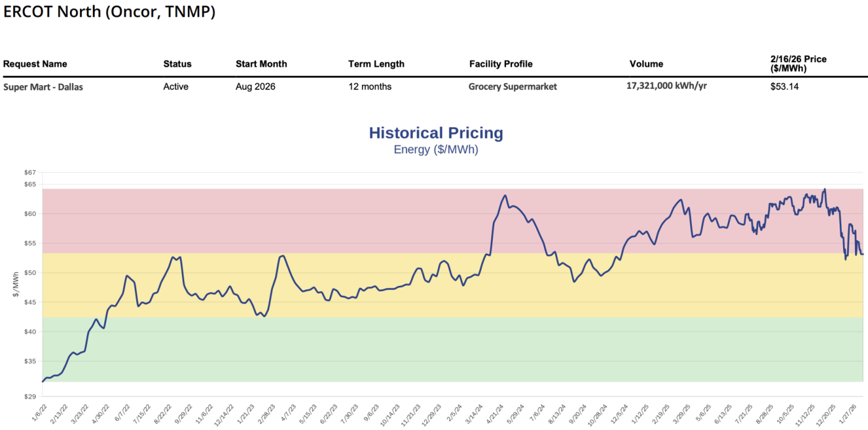Click the 1/6/22 date label on x-axis
The height and width of the screenshot is (430, 868).
[x=37, y=412]
